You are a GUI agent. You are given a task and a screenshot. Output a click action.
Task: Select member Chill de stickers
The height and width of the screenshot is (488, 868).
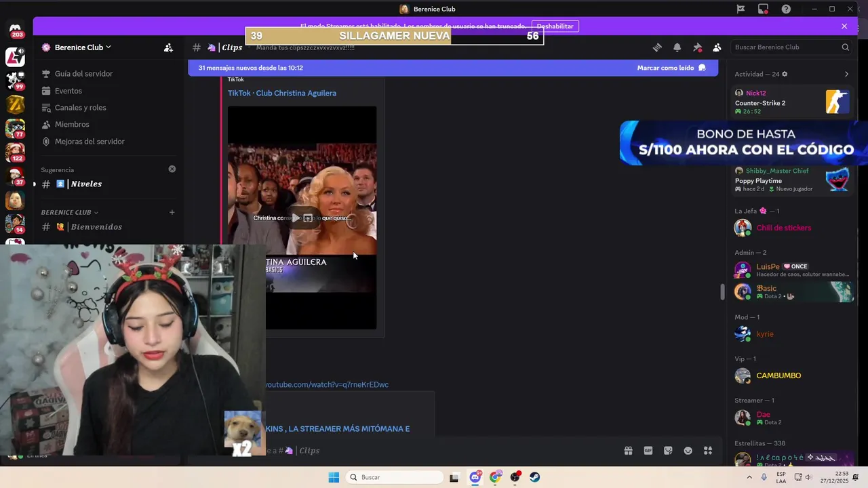791,228
